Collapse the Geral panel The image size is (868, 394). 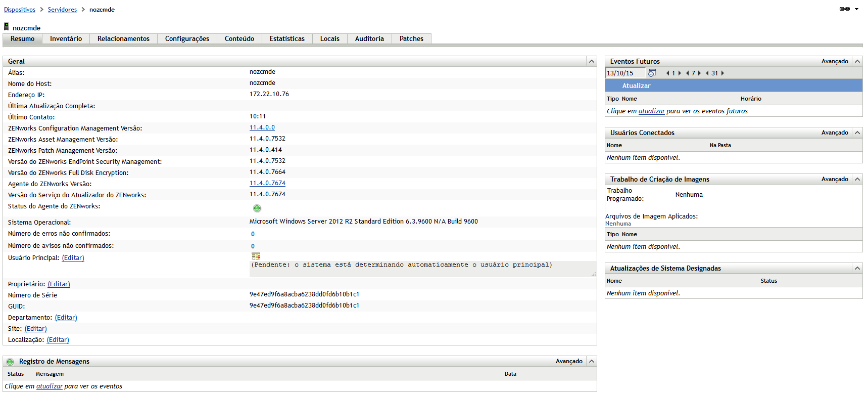[591, 61]
